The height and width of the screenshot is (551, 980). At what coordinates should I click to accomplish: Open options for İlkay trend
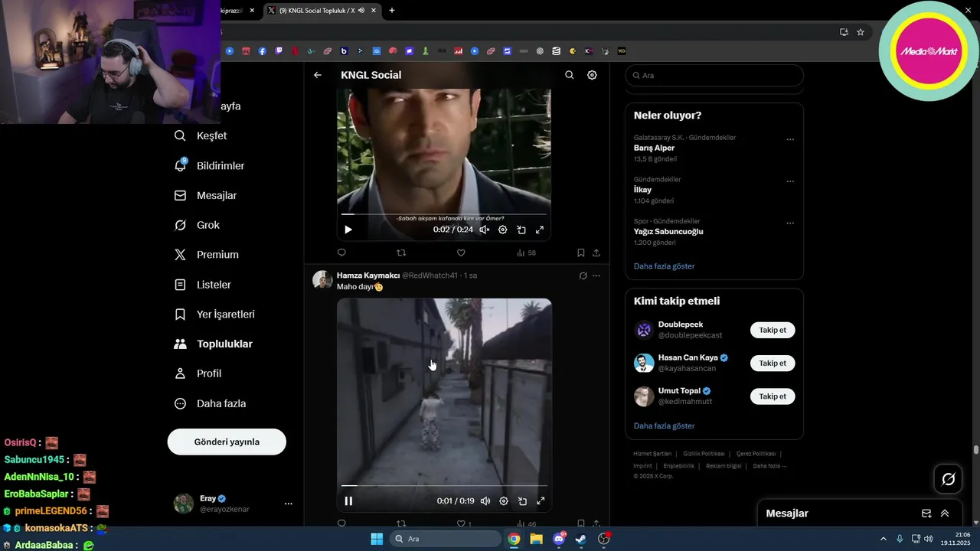(790, 181)
